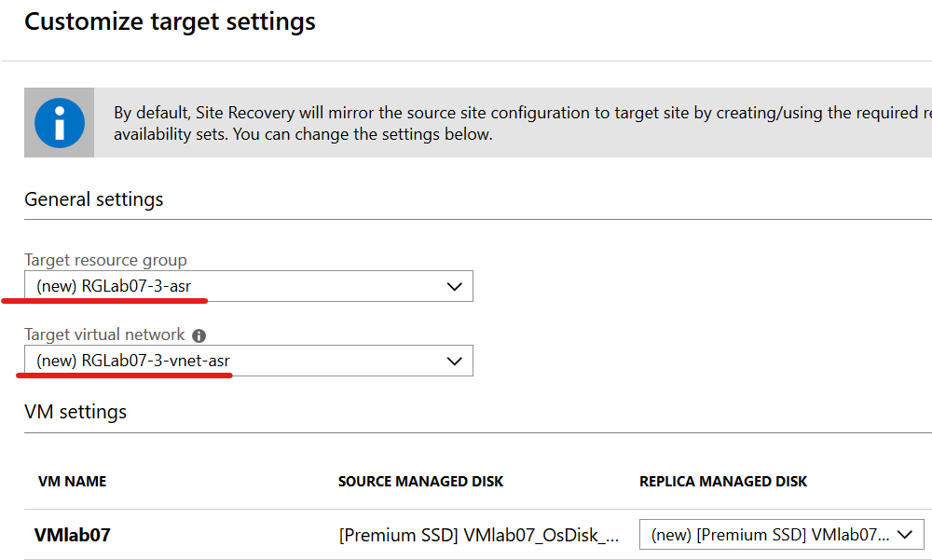
Task: Click the "(new) RGLab07-3-asr" resource group value
Action: coord(114,287)
